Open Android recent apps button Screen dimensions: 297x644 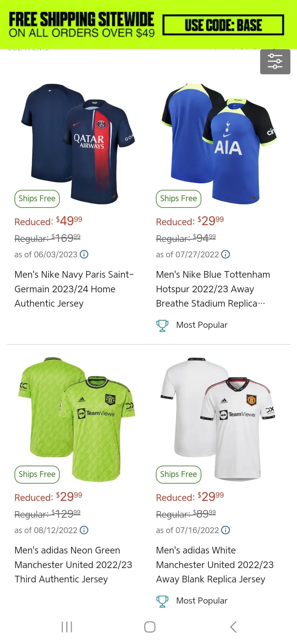click(x=67, y=627)
